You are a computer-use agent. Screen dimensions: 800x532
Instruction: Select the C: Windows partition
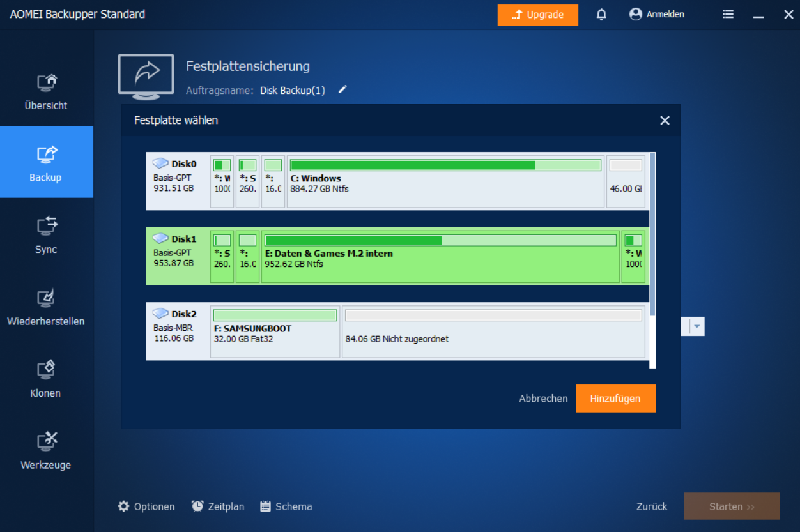(445, 182)
